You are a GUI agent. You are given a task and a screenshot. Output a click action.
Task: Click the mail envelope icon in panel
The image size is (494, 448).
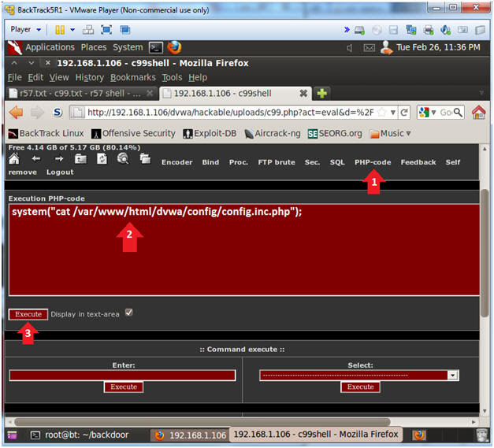(370, 48)
